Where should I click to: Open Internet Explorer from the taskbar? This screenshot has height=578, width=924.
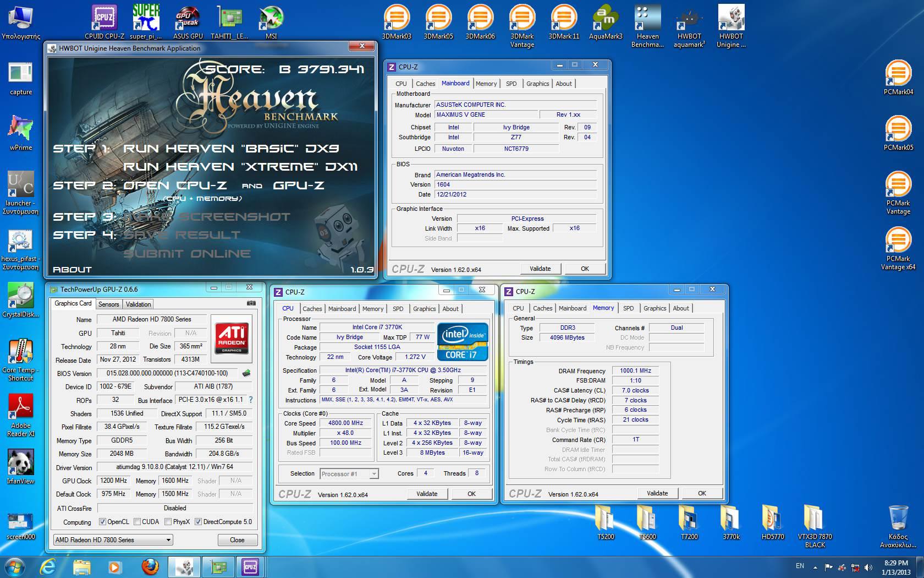[x=48, y=567]
